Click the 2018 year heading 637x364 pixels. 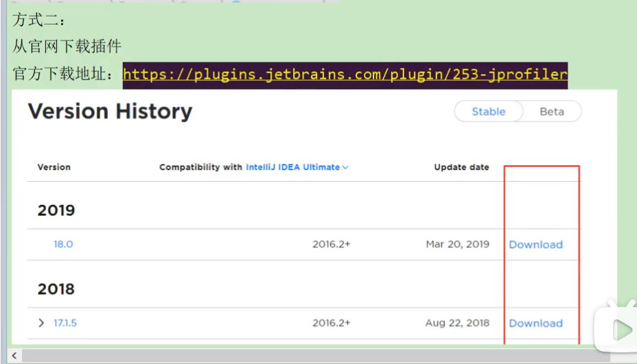(x=56, y=289)
